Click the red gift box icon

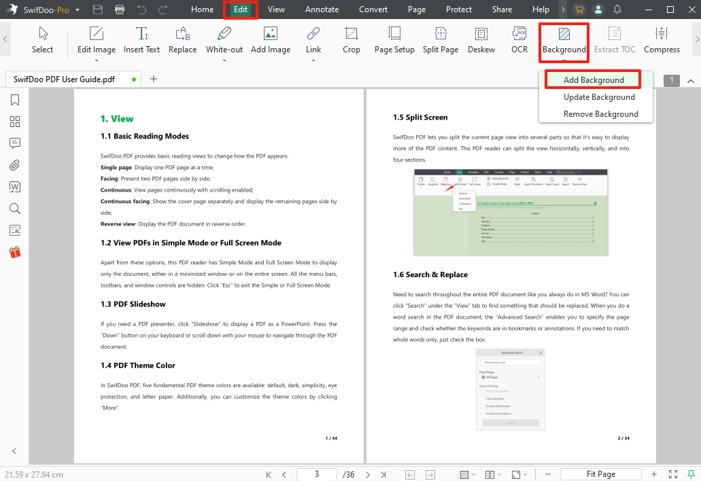(15, 252)
